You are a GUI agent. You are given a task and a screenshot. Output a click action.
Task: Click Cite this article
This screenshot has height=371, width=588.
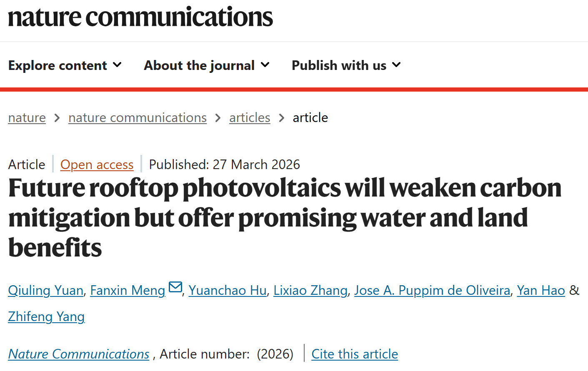click(x=355, y=354)
